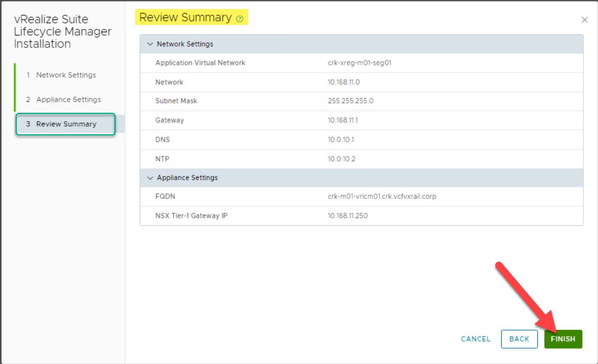Select step 3 Review Summary in sidebar
This screenshot has width=598, height=364.
(66, 124)
